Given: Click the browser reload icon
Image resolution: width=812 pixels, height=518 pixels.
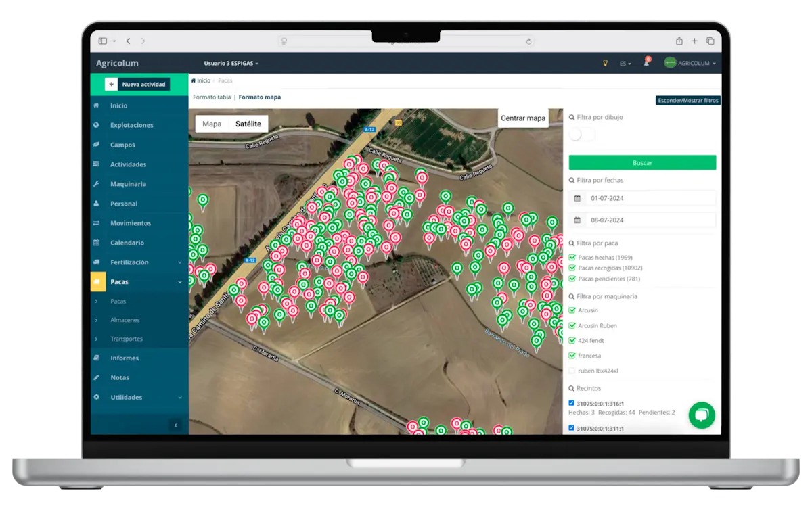Looking at the screenshot, I should pos(528,41).
